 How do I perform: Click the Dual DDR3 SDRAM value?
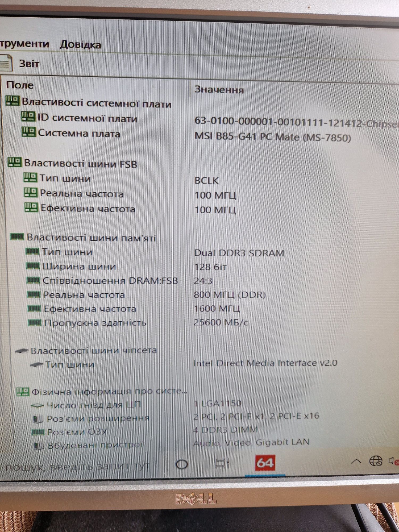pyautogui.click(x=239, y=253)
